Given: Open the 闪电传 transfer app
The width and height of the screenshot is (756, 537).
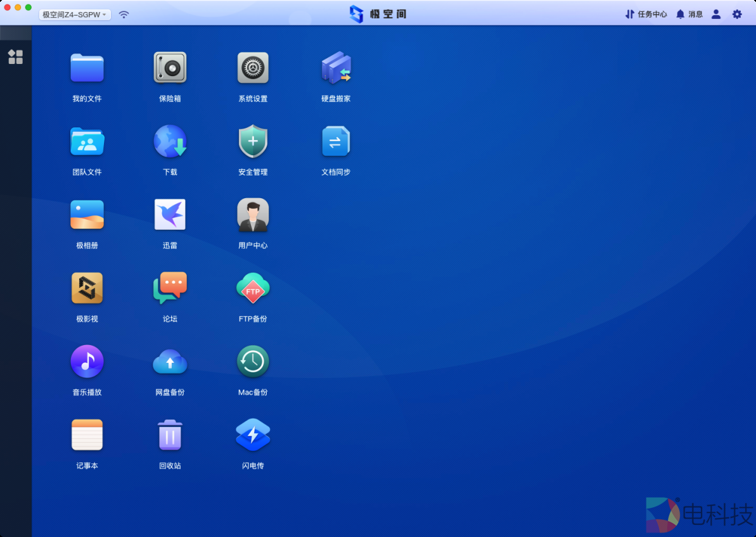Looking at the screenshot, I should tap(253, 435).
